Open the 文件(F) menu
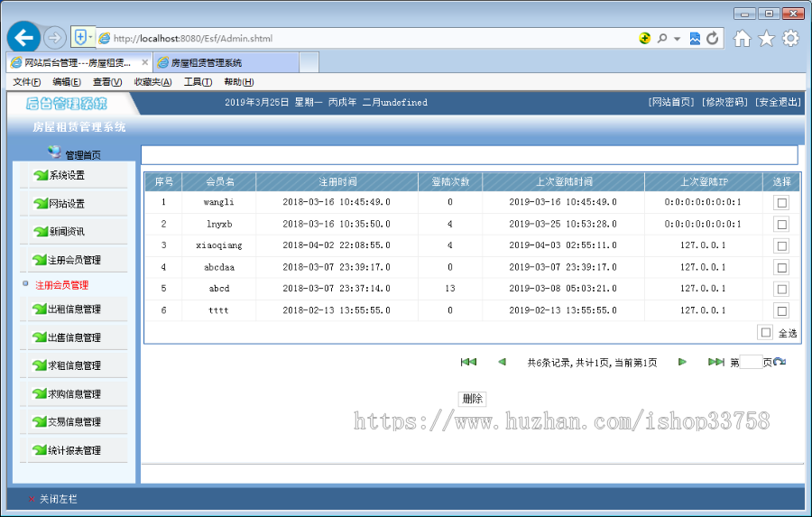Viewport: 812px width, 517px height. (x=27, y=82)
